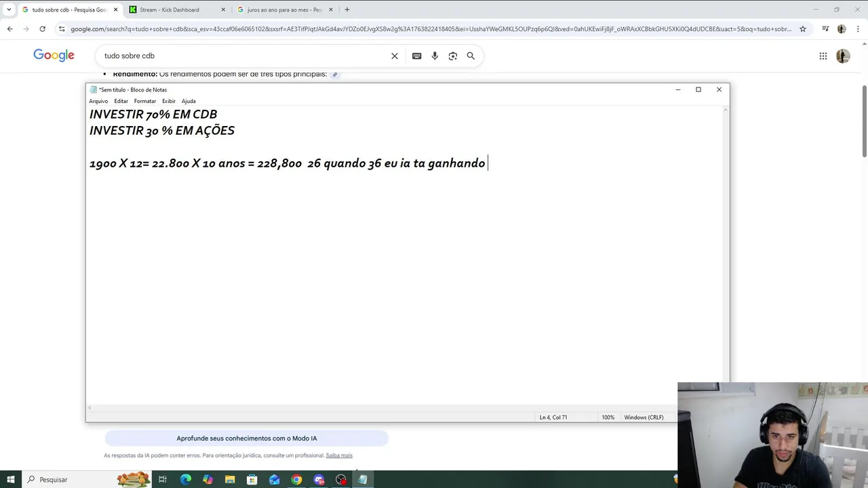This screenshot has width=868, height=488.
Task: Maximize the Notepad window
Action: point(698,89)
